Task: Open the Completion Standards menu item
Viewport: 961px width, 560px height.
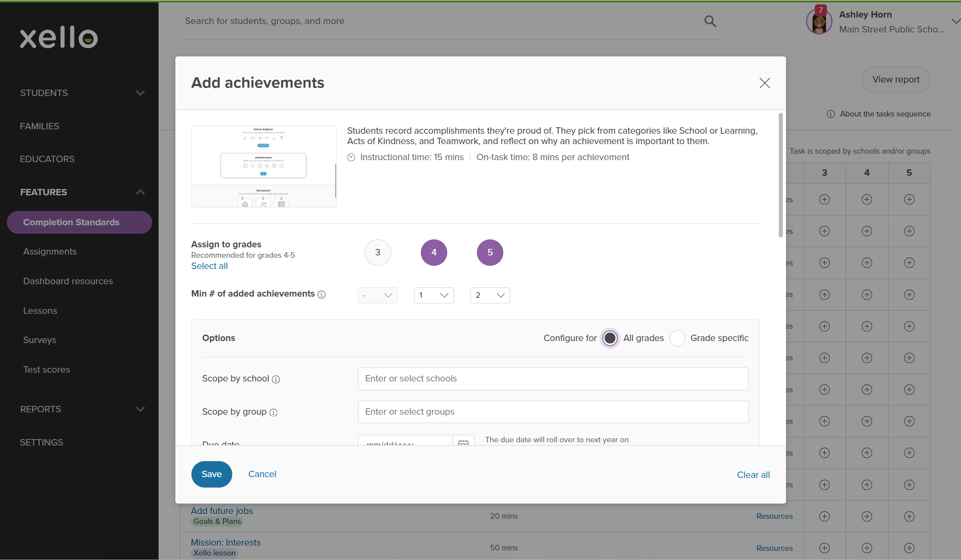Action: 71,222
